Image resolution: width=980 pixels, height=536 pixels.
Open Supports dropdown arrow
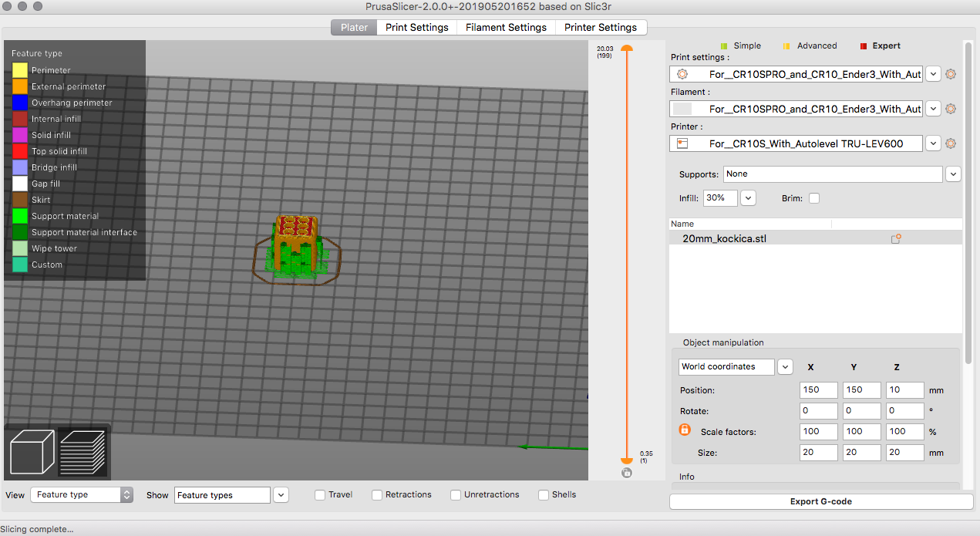click(954, 174)
